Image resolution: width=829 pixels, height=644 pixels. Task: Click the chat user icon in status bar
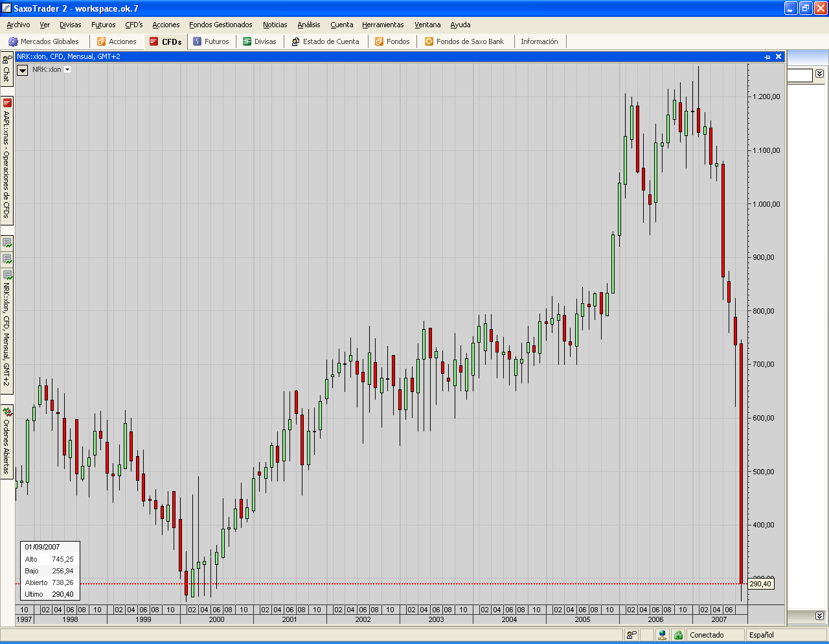coord(631,635)
